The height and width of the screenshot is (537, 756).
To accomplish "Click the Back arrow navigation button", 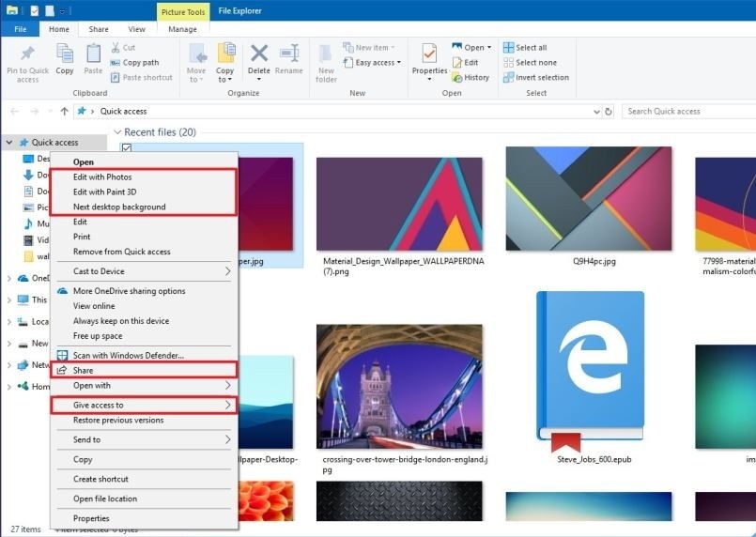I will click(14, 112).
